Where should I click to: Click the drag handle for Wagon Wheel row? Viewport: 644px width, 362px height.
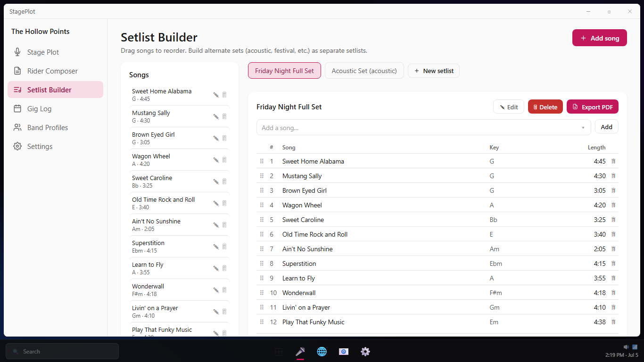point(262,205)
